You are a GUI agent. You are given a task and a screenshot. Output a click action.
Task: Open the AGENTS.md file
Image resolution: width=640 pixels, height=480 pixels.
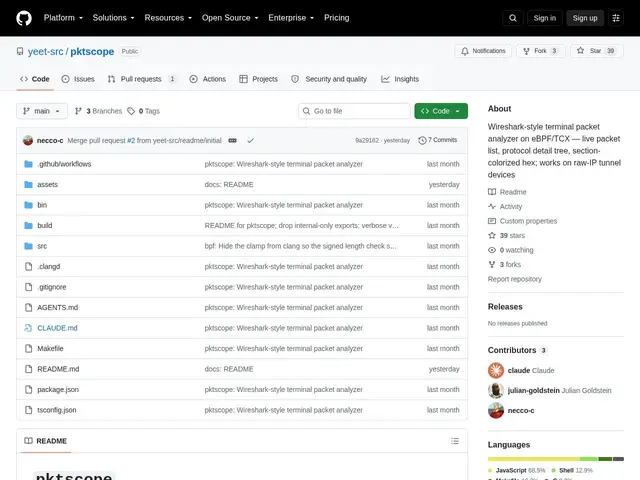pos(58,307)
